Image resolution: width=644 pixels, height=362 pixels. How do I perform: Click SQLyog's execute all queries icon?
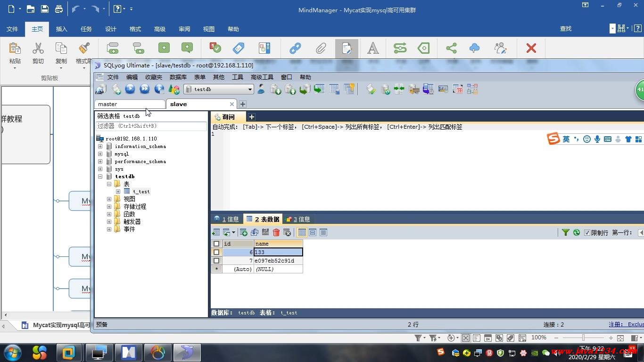pos(145,89)
